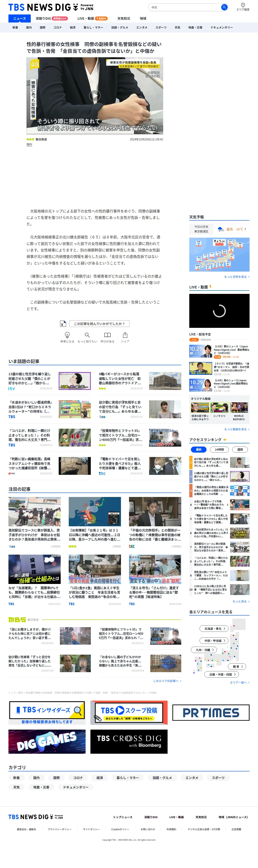
Task: Expand 近畿・中国・四国 area button
Action: [222, 674]
